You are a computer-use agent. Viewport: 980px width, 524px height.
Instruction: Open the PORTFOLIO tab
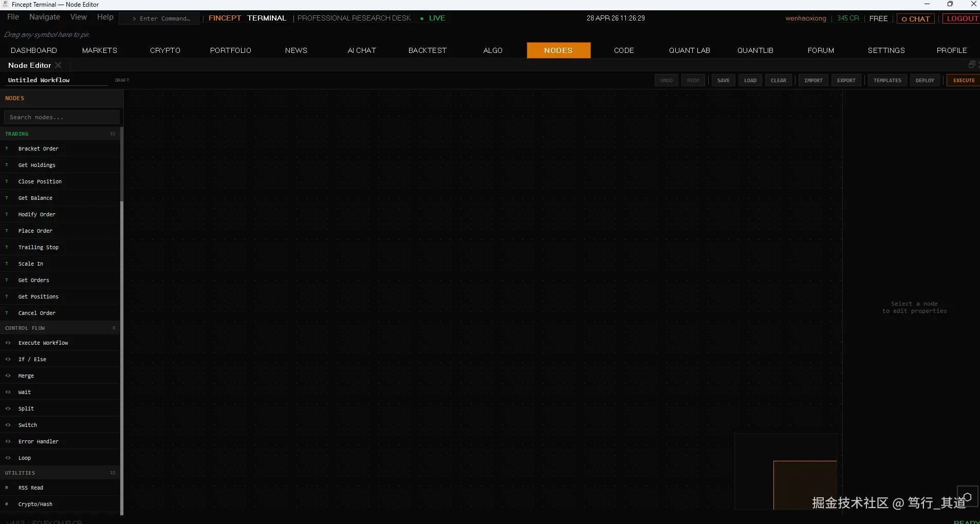point(231,50)
